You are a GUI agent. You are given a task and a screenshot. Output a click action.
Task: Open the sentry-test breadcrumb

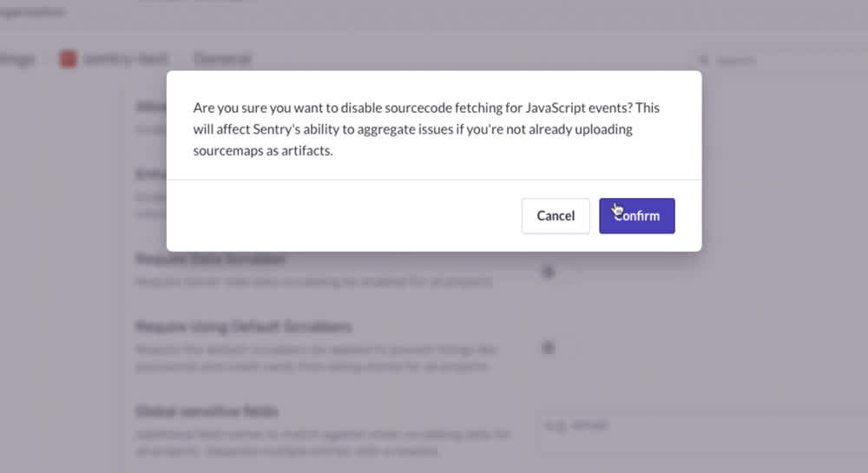tap(126, 59)
